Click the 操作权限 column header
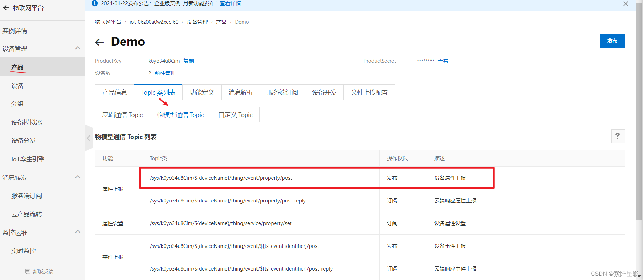This screenshot has height=280, width=644. (x=397, y=159)
